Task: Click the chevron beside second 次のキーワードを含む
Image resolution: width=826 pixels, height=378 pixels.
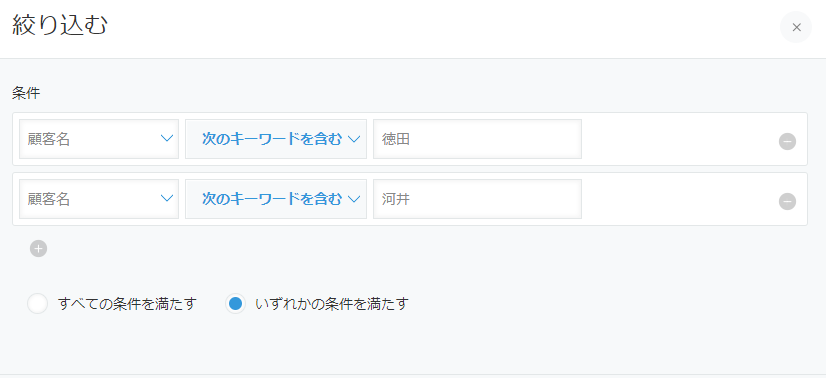Action: tap(353, 199)
